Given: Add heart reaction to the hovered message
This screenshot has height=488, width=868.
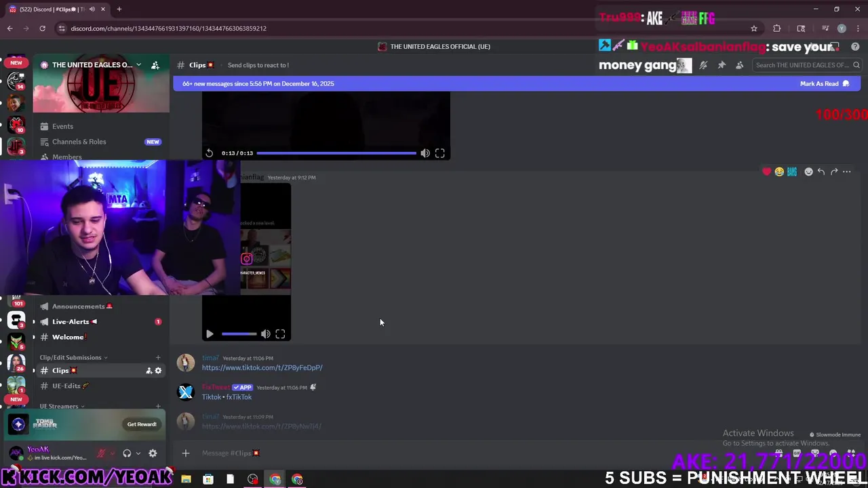Looking at the screenshot, I should (767, 172).
